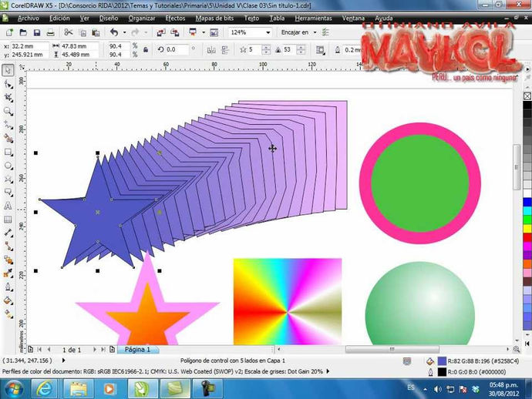Create a new document
The image size is (532, 399).
(9, 32)
